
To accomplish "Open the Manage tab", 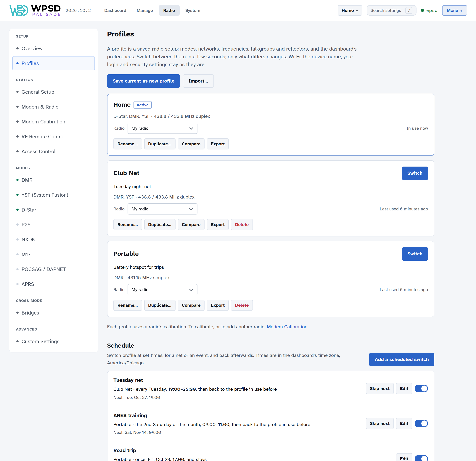I will point(145,10).
